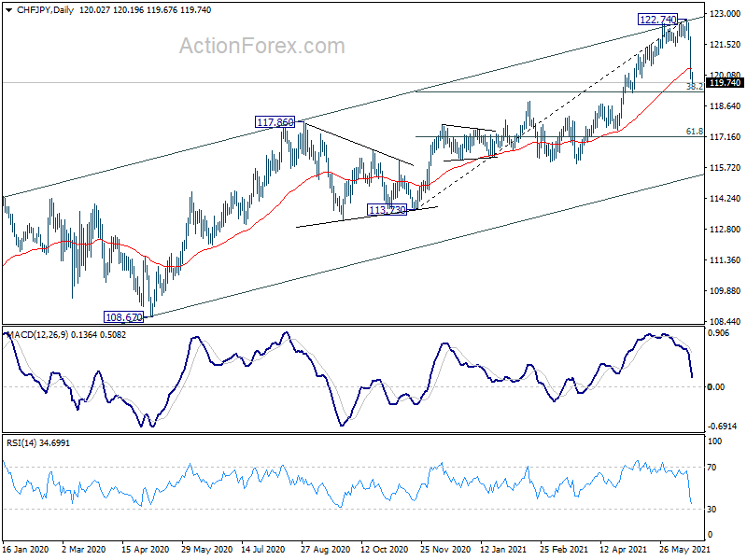Select the 25 Feb 2021 date label
The height and width of the screenshot is (560, 747).
click(564, 549)
